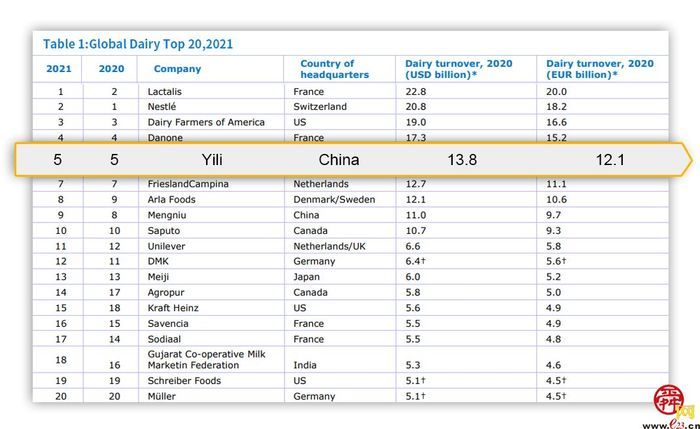Click the 2020 rank "17" for Agropur
This screenshot has width=700, height=429.
click(115, 292)
